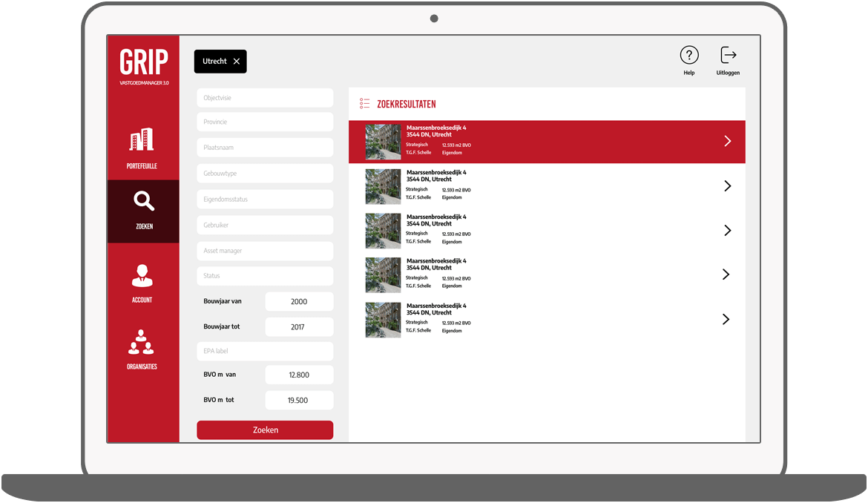
Task: Open the highlighted first result's chevron
Action: 727,141
